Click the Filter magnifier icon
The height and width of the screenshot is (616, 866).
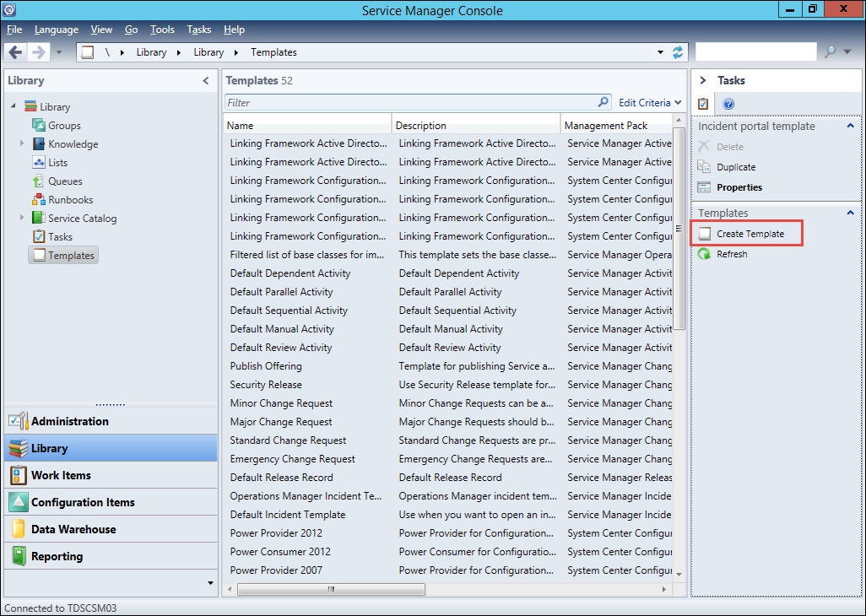[603, 102]
